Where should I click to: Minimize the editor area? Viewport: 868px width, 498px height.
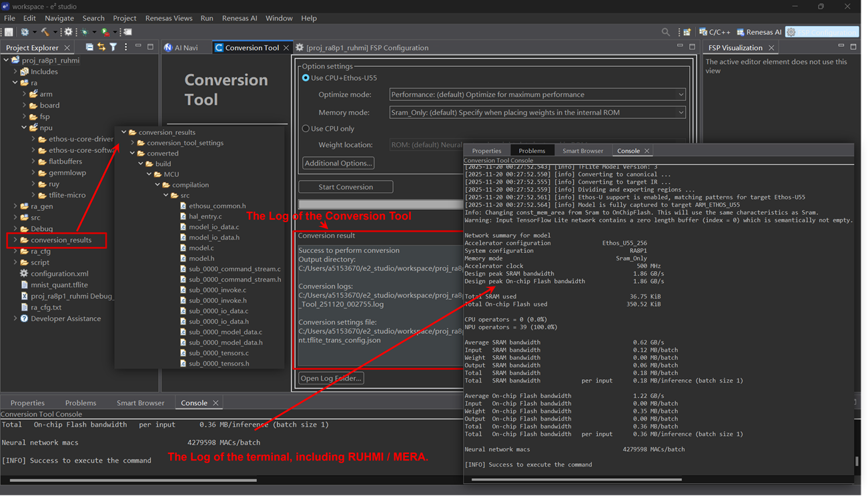tap(680, 47)
